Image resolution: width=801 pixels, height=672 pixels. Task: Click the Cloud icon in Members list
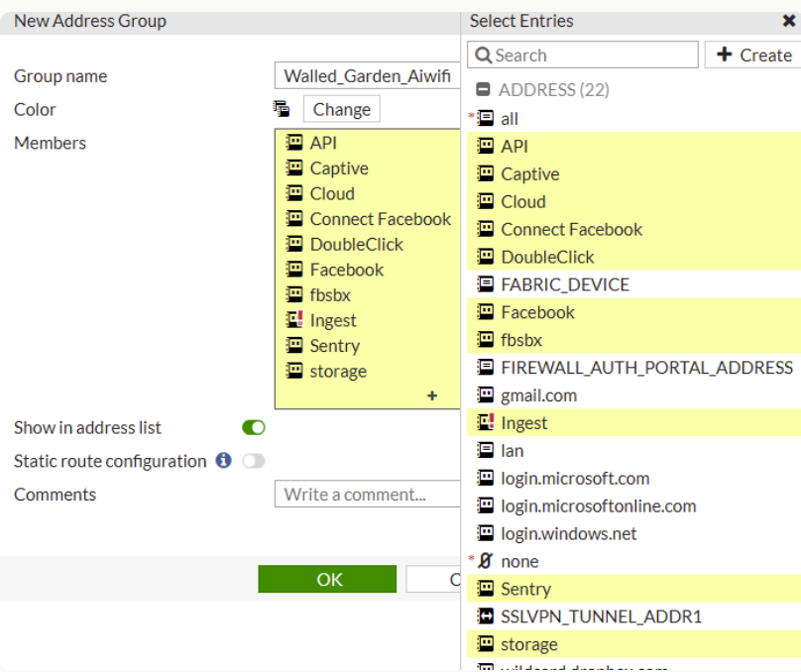(x=294, y=193)
